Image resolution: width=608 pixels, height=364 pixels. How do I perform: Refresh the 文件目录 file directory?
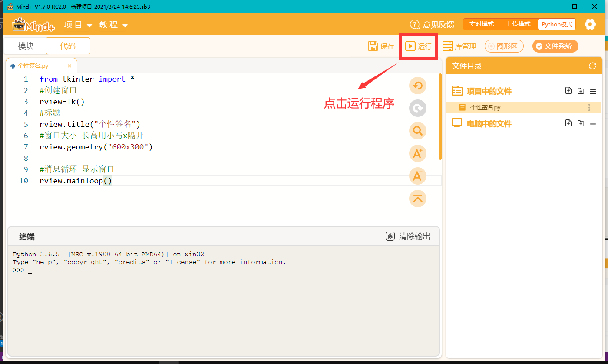(x=592, y=66)
